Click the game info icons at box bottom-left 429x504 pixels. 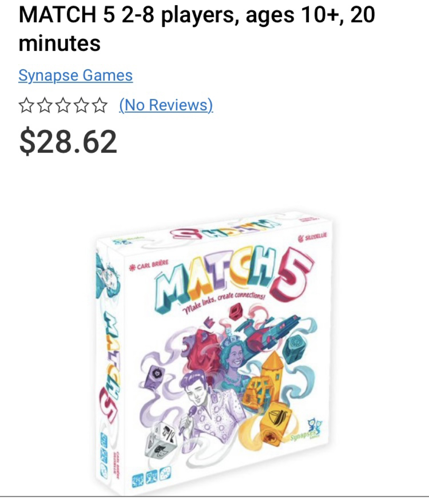click(151, 476)
